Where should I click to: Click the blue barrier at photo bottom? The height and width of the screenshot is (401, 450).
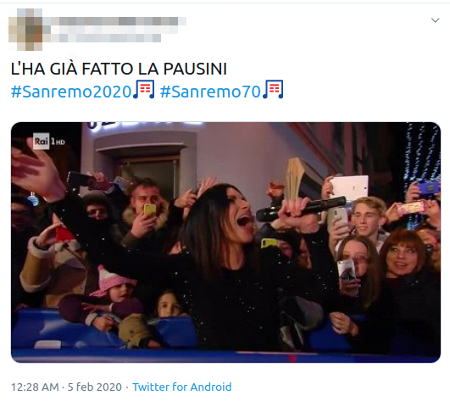(x=225, y=355)
